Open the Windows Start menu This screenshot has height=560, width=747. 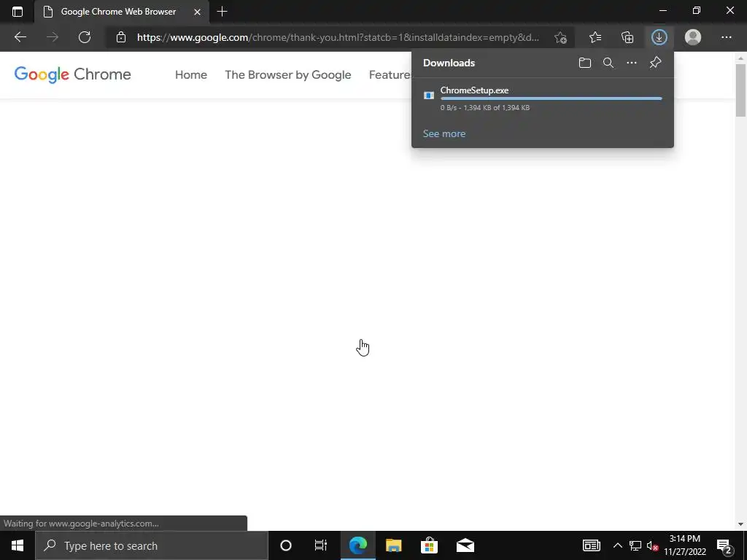point(18,545)
